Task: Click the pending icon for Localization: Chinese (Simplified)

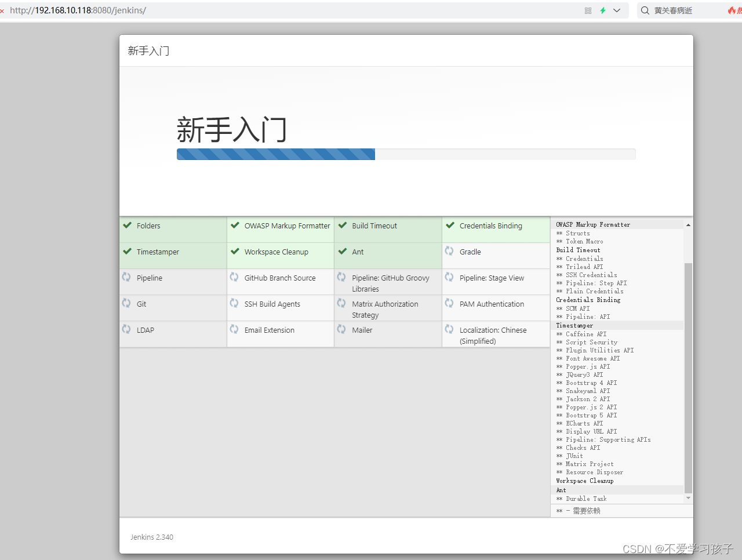Action: [x=449, y=329]
